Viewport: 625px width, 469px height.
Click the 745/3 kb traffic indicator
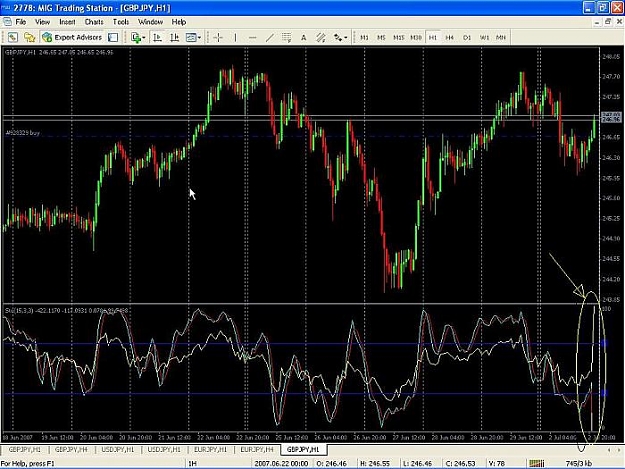pos(579,463)
